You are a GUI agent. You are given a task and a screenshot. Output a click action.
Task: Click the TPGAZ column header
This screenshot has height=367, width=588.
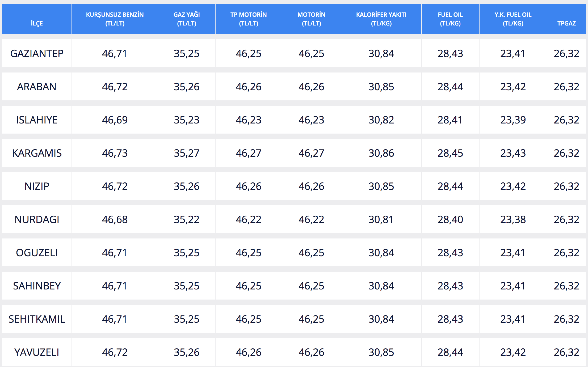coord(566,23)
